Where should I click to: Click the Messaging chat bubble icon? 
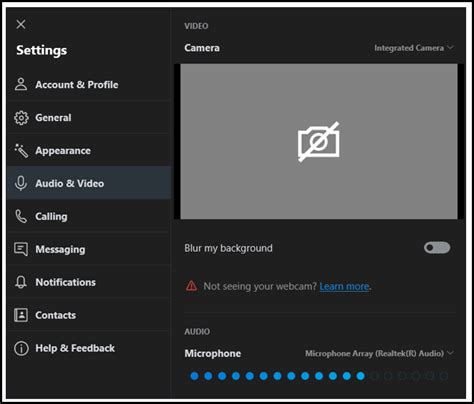tap(21, 249)
